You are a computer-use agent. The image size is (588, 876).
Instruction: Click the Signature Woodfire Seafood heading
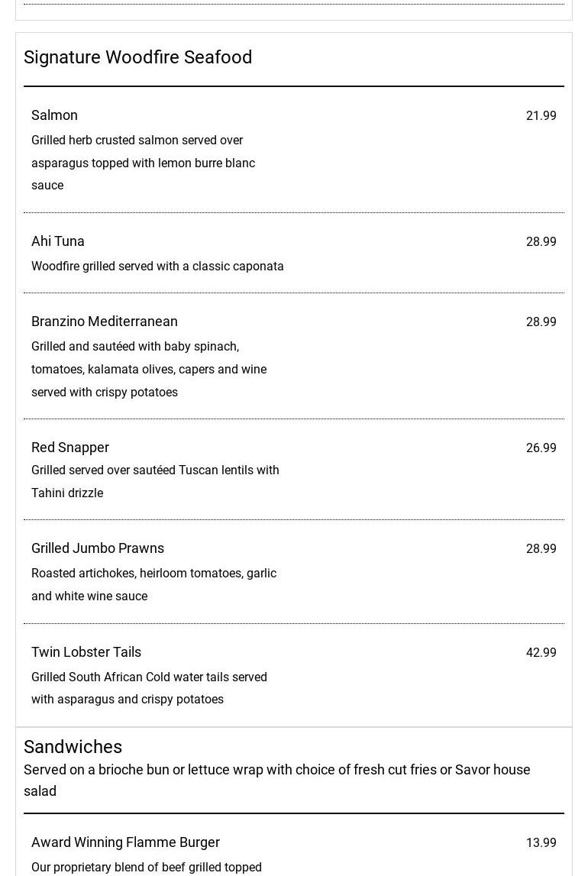click(x=137, y=57)
